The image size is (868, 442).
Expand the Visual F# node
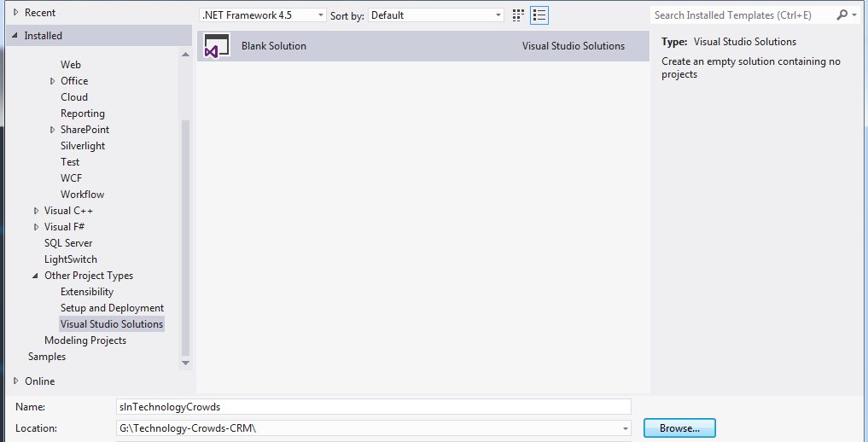pos(37,227)
